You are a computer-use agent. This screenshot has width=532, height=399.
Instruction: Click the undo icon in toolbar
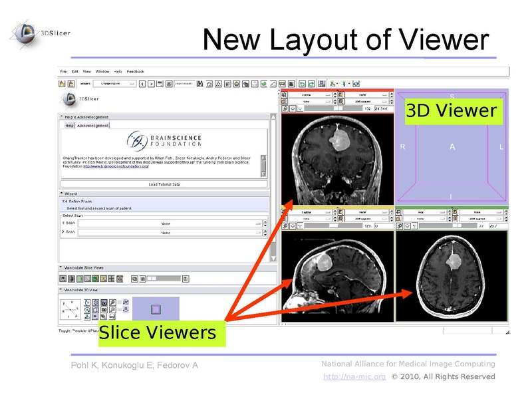tap(301, 84)
